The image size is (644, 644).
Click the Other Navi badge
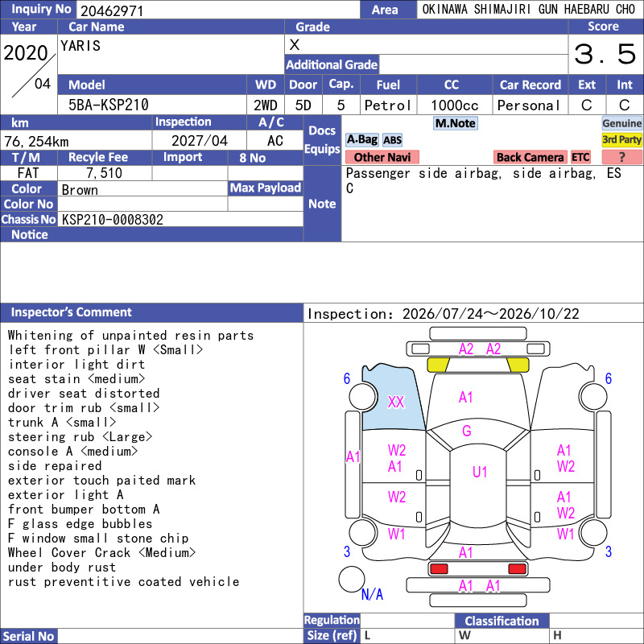pos(382,157)
